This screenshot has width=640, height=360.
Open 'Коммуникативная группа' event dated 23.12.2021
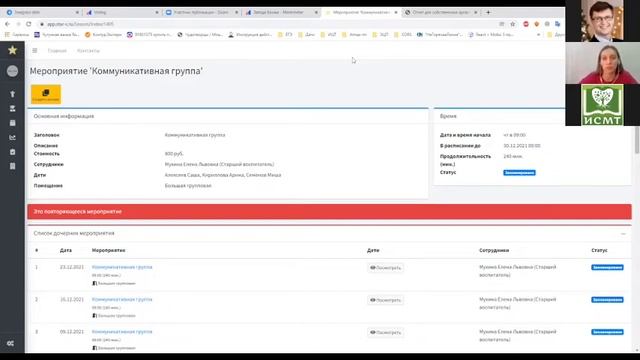pyautogui.click(x=122, y=267)
